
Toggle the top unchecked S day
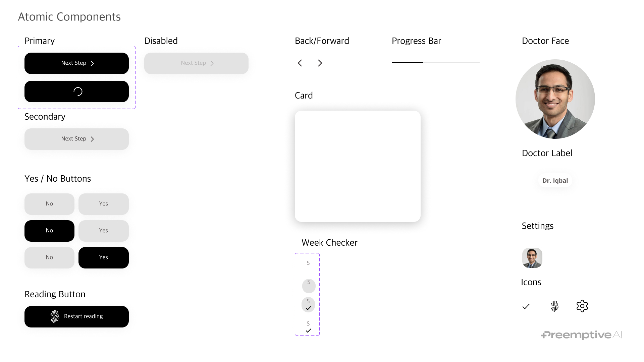(x=308, y=263)
